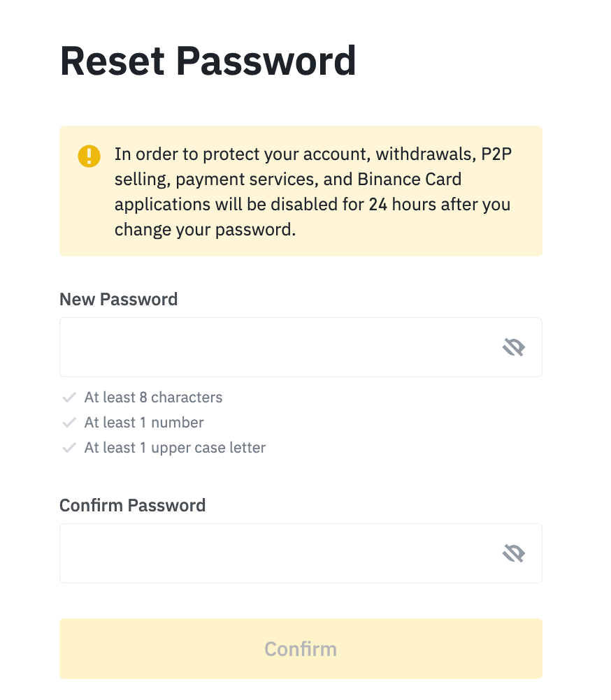The width and height of the screenshot is (611, 700).
Task: Show password in the New Password field
Action: point(514,347)
